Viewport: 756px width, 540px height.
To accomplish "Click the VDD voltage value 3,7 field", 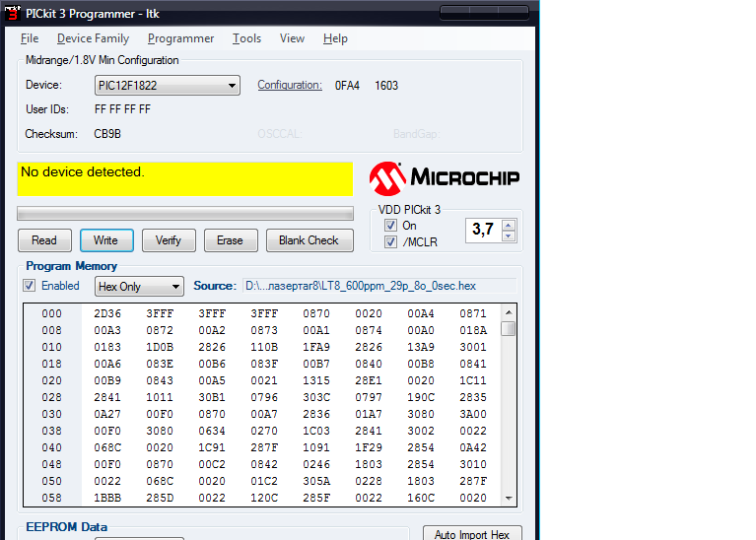I will click(483, 230).
